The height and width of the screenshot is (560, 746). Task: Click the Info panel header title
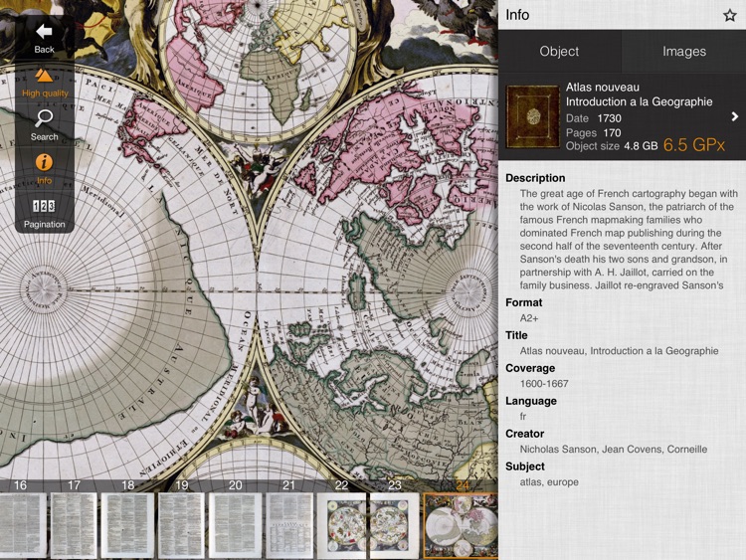coord(517,15)
